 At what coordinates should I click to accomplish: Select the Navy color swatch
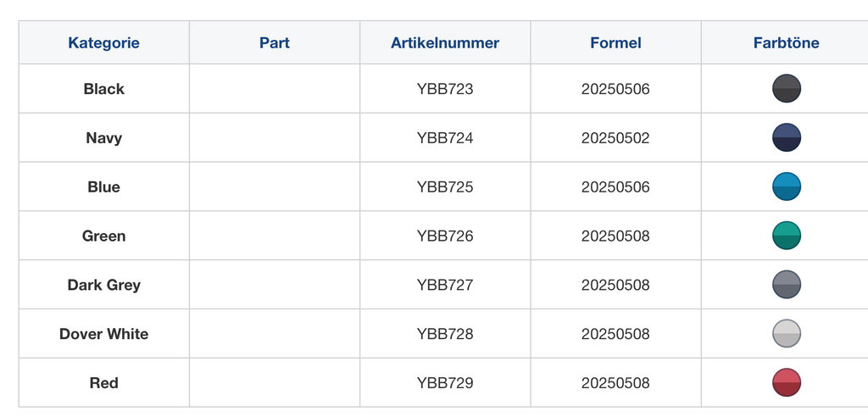(787, 138)
